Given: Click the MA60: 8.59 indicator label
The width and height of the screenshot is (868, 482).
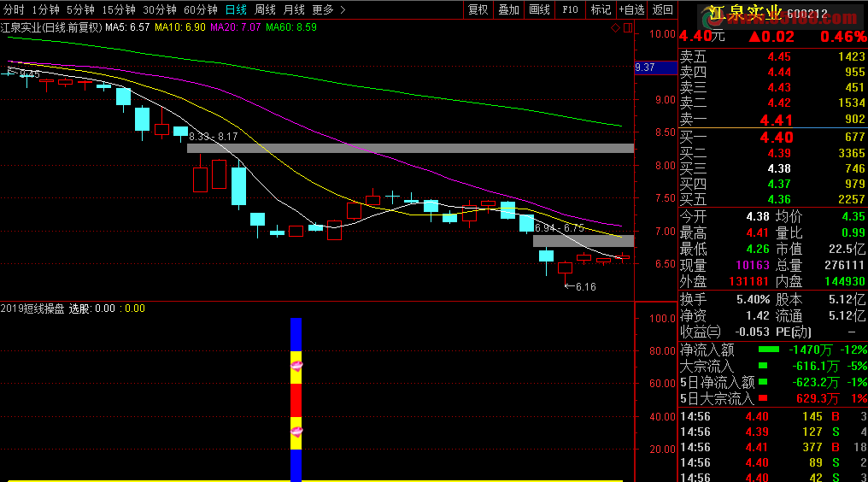Looking at the screenshot, I should coord(291,27).
